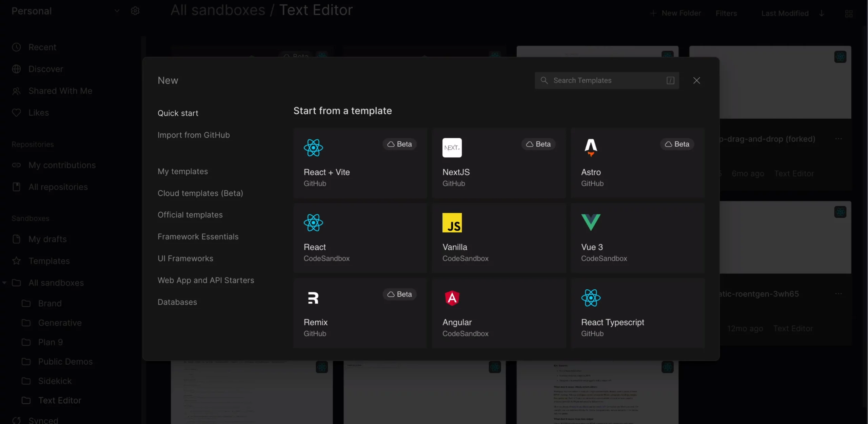Collapse the All sandboxes tree arrow
Screen dimensions: 868x424
4,283
